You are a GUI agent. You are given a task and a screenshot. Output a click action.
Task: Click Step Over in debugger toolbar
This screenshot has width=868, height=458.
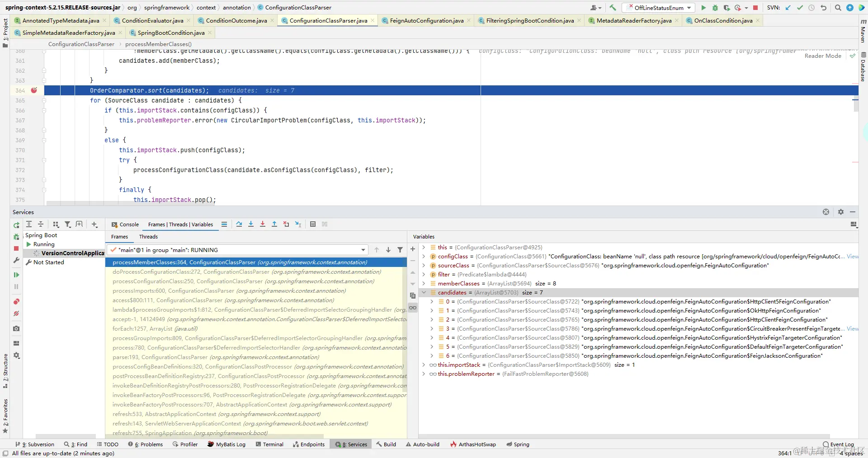click(239, 224)
